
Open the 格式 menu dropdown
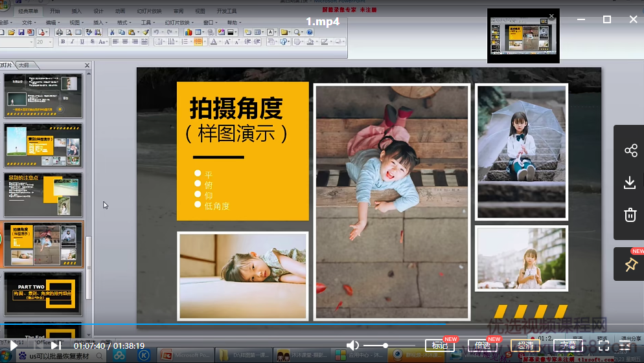122,22
